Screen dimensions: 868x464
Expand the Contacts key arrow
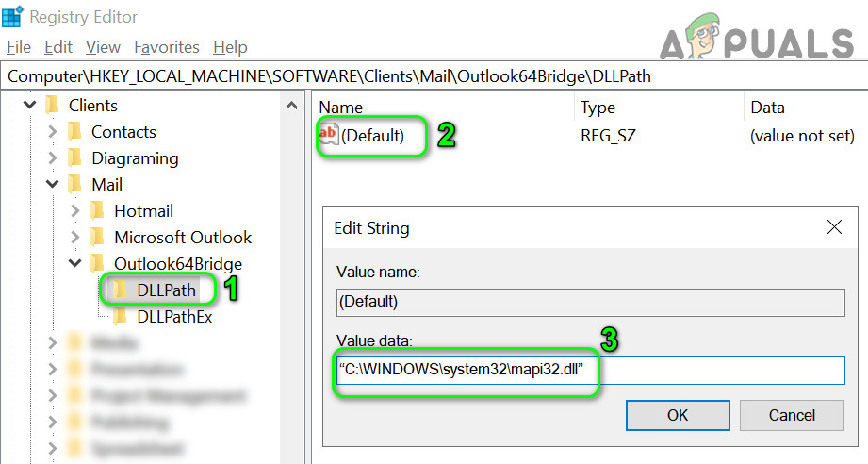[x=53, y=132]
